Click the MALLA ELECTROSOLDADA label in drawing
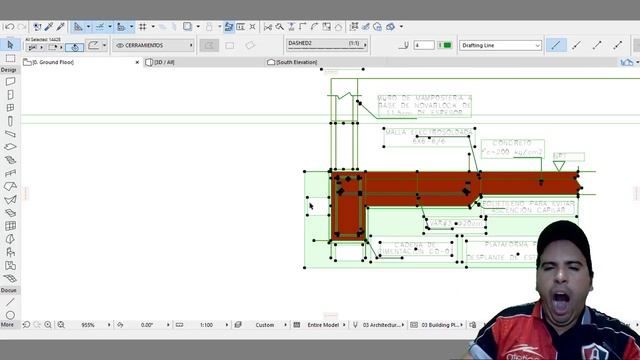Image resolution: width=640 pixels, height=360 pixels. coord(429,136)
